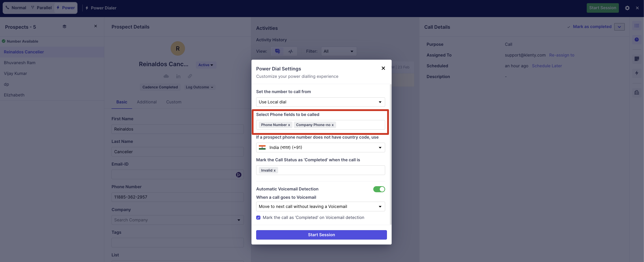Turn off Automatic Voicemail Detection switch
This screenshot has width=644, height=262.
[379, 189]
